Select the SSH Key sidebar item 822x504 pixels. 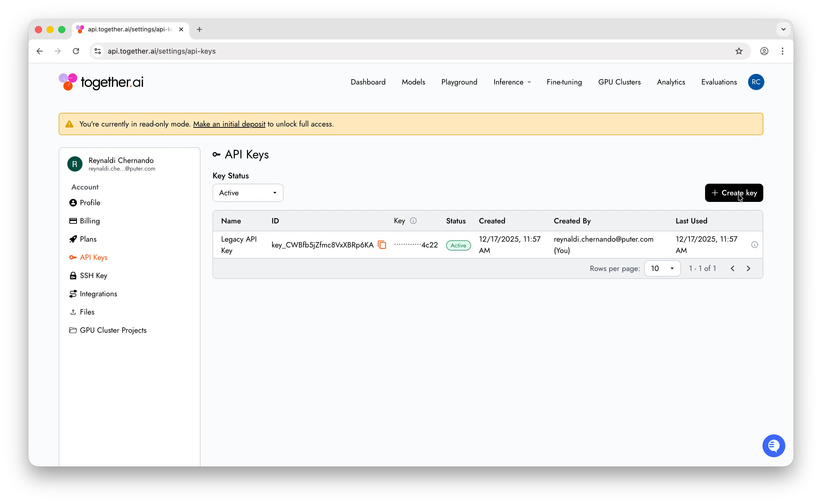coord(93,275)
